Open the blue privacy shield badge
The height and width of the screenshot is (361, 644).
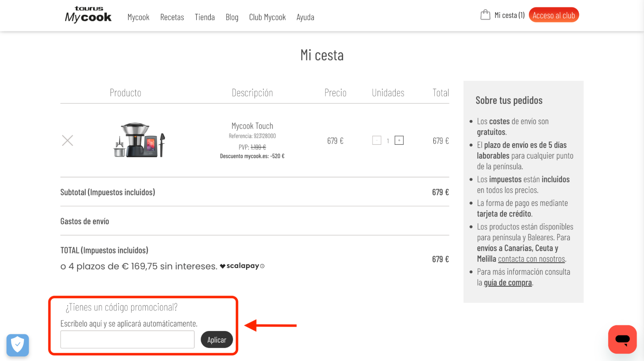[18, 345]
